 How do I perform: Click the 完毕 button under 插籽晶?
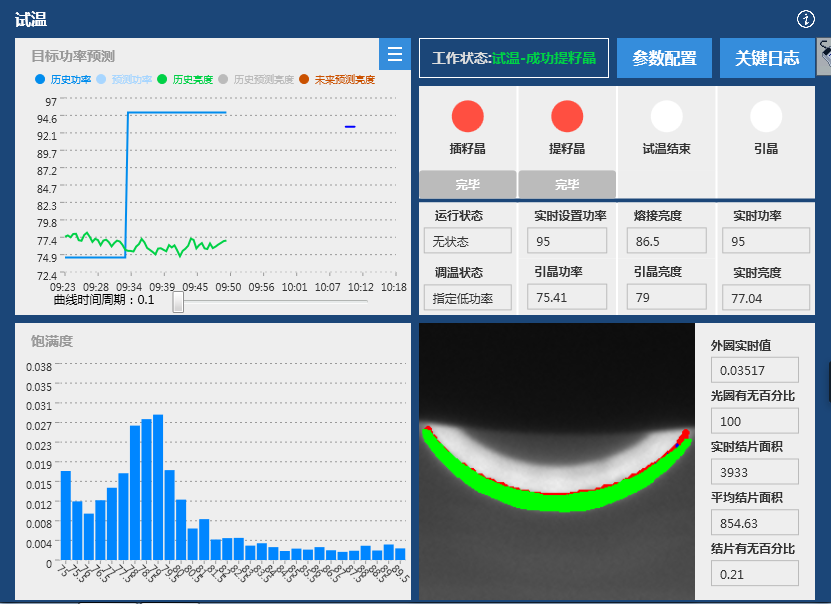[x=467, y=184]
